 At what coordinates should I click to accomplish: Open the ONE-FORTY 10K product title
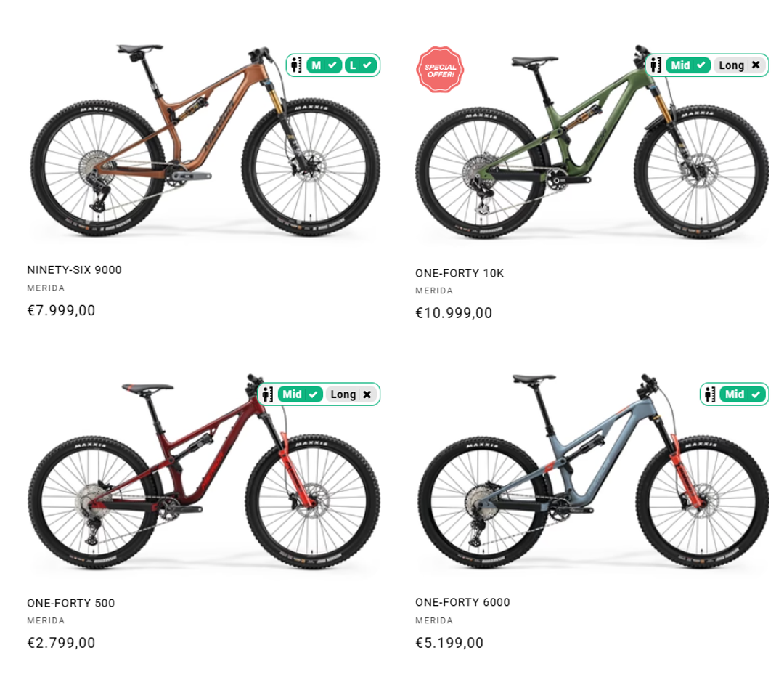(460, 273)
